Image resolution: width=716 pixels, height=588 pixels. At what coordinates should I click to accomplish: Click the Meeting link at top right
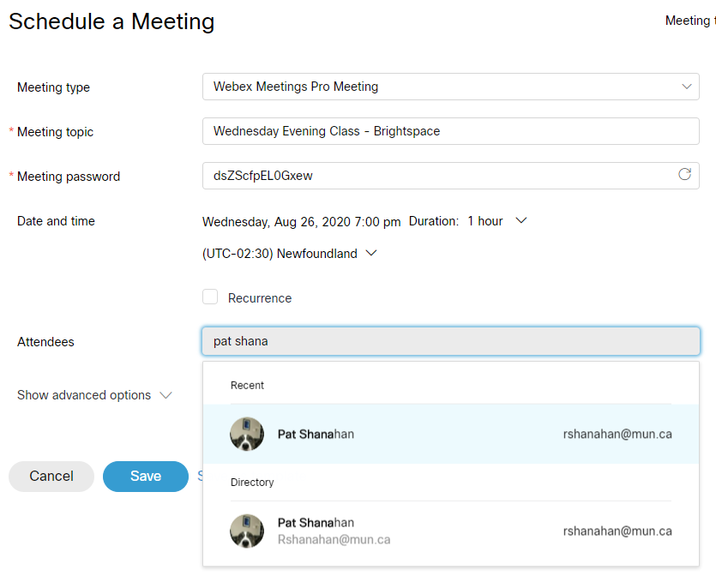[689, 21]
